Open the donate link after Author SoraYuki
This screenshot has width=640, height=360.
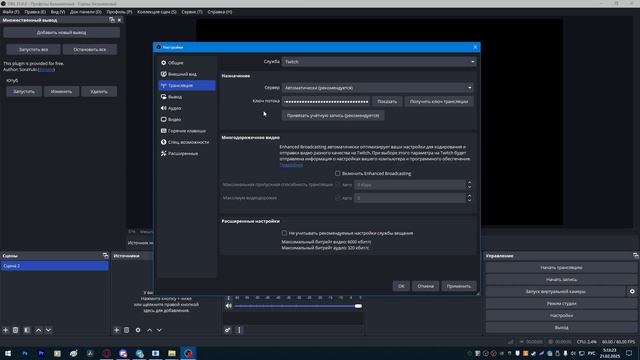click(x=46, y=69)
